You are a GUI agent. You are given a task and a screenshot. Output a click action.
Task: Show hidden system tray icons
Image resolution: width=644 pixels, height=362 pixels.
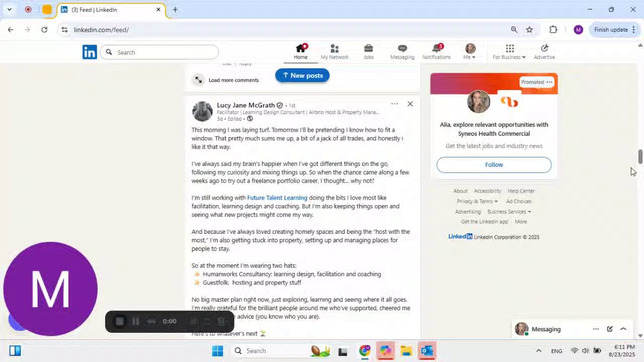tap(538, 351)
